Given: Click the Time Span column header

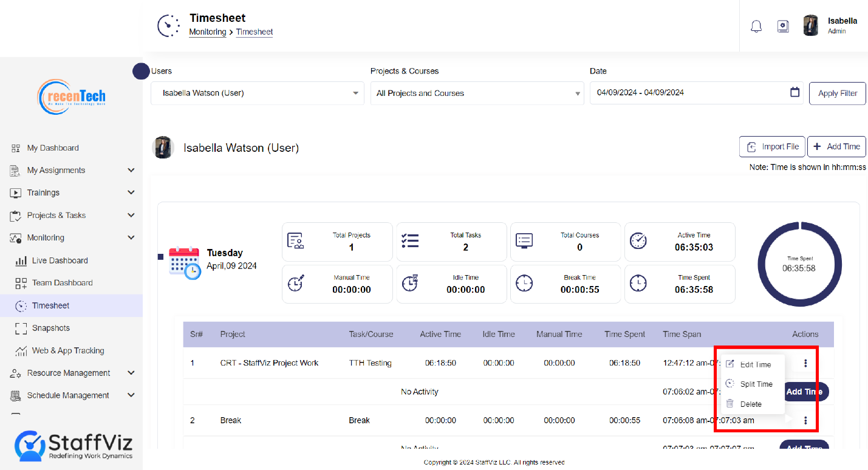Looking at the screenshot, I should pyautogui.click(x=682, y=334).
